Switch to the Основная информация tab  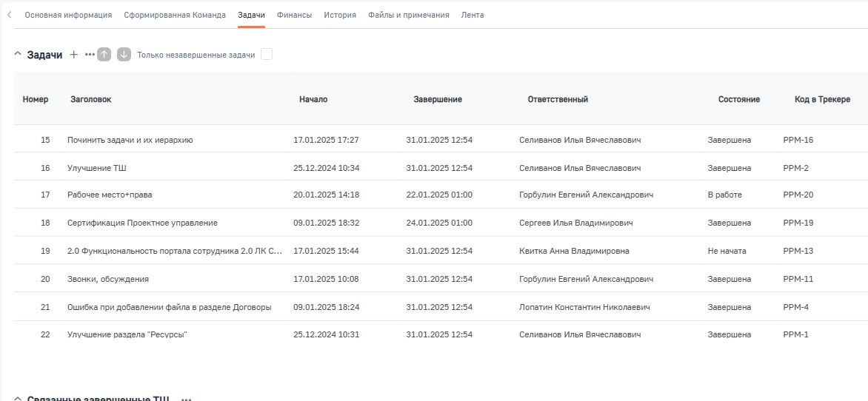[x=69, y=15]
